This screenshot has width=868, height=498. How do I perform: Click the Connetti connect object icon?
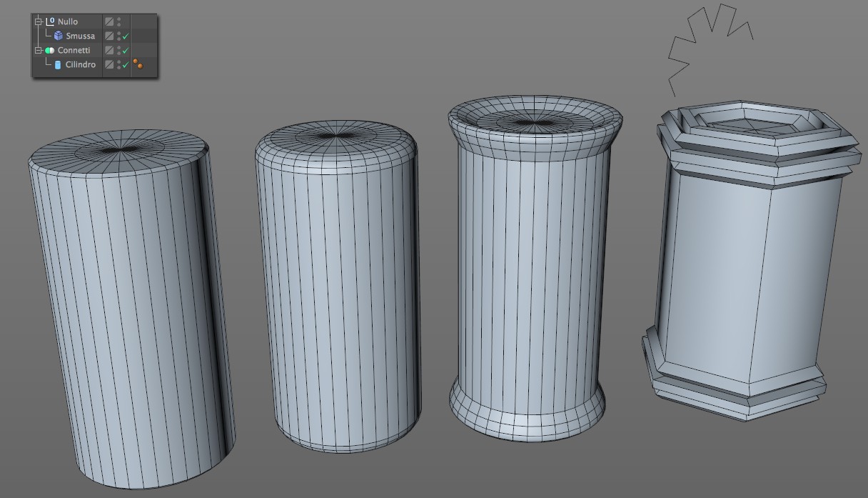point(50,51)
